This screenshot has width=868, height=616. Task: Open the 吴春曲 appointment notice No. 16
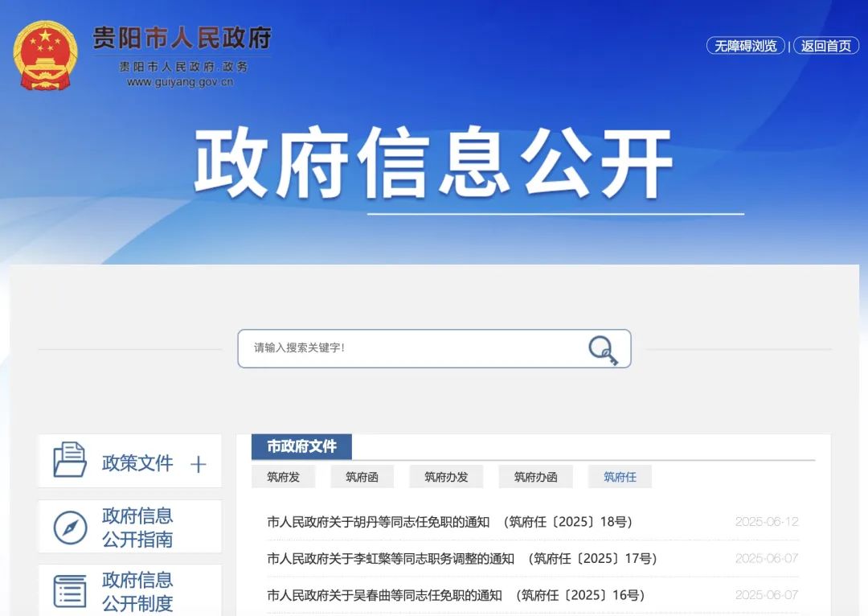point(455,595)
